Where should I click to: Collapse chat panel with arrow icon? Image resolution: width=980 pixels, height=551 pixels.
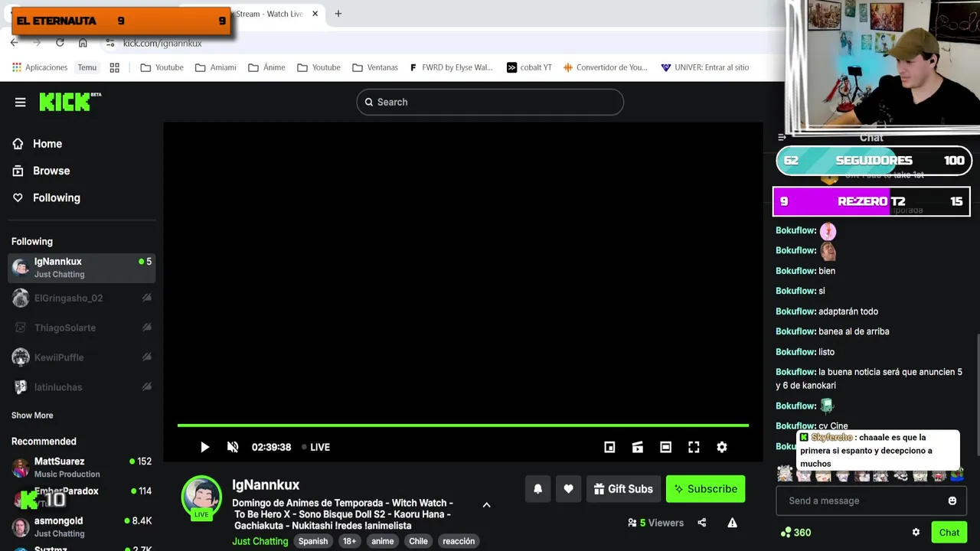click(782, 138)
